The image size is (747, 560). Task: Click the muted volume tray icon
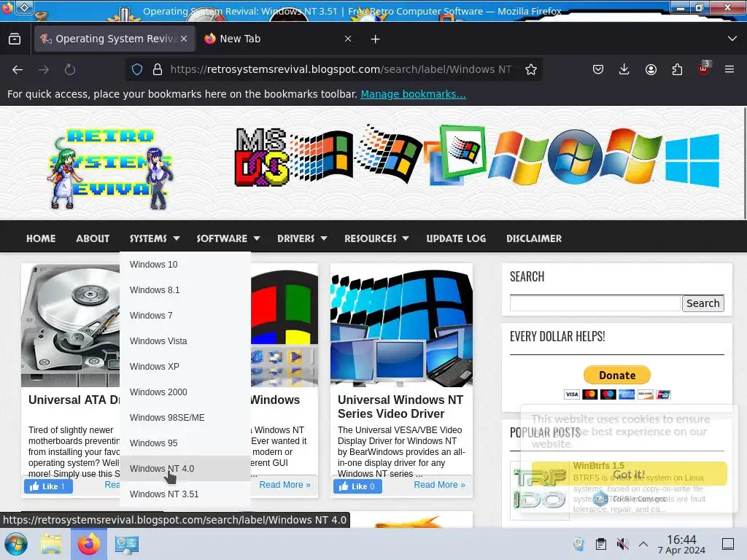622,544
